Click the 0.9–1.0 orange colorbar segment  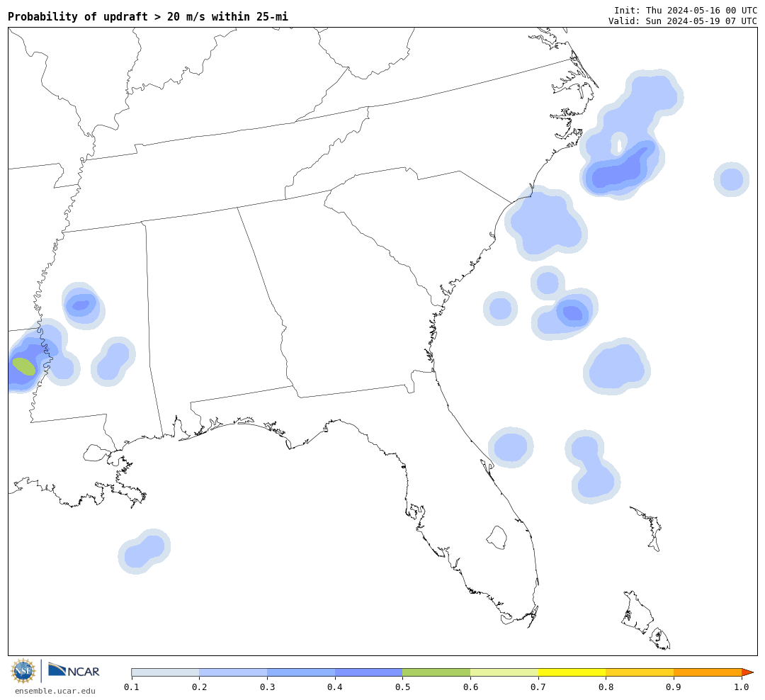tap(708, 672)
